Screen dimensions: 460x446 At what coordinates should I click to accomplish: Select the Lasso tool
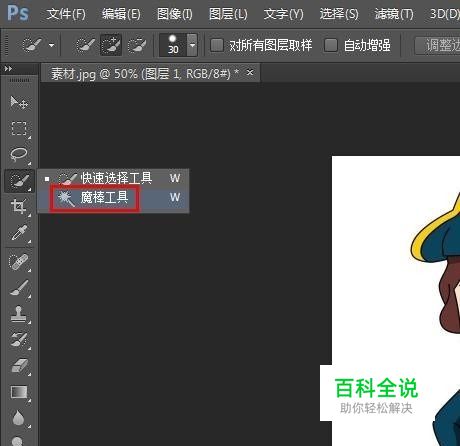click(19, 154)
